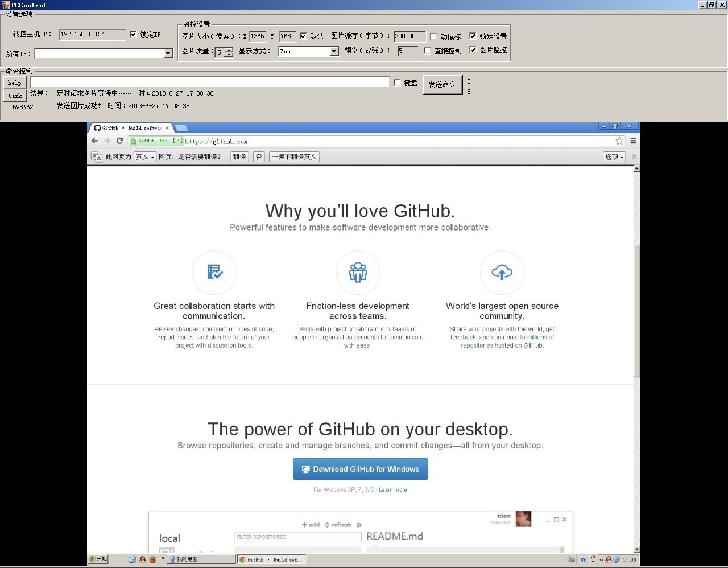Focus the command input field
The width and height of the screenshot is (728, 568).
210,83
